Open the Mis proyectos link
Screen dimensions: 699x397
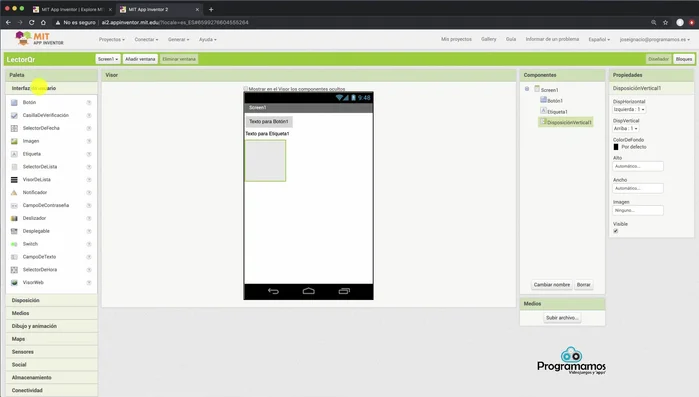click(x=456, y=39)
